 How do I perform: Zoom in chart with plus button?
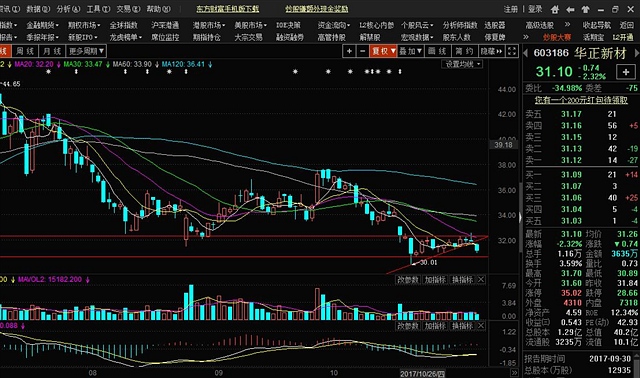(349, 51)
